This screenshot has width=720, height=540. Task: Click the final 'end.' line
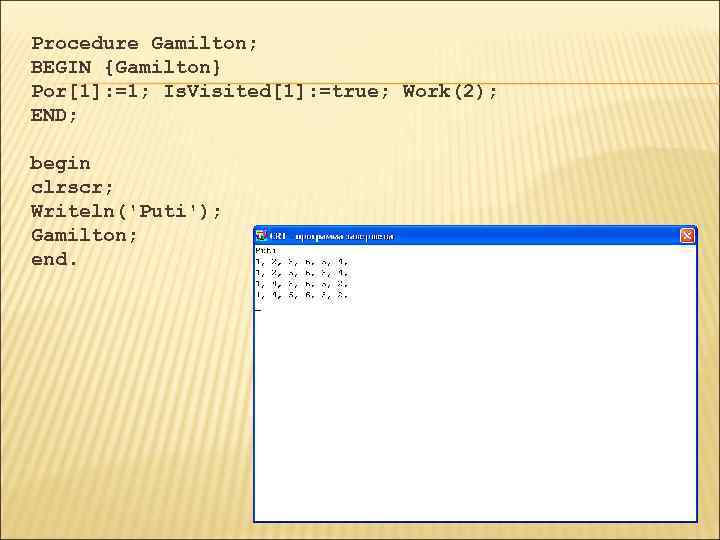coord(55,259)
